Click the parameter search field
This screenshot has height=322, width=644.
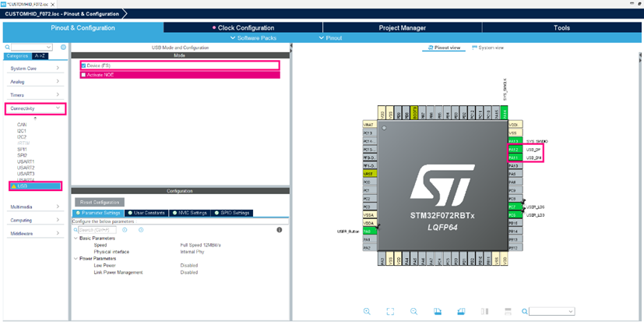(x=97, y=230)
